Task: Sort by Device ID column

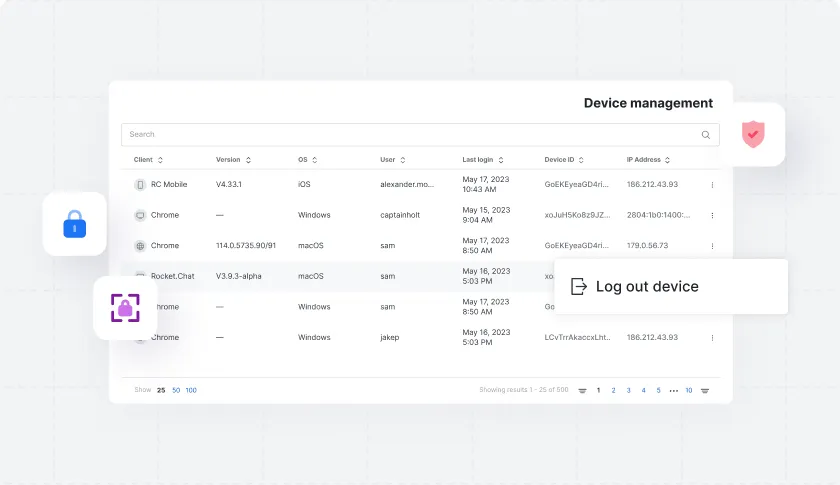Action: point(581,160)
